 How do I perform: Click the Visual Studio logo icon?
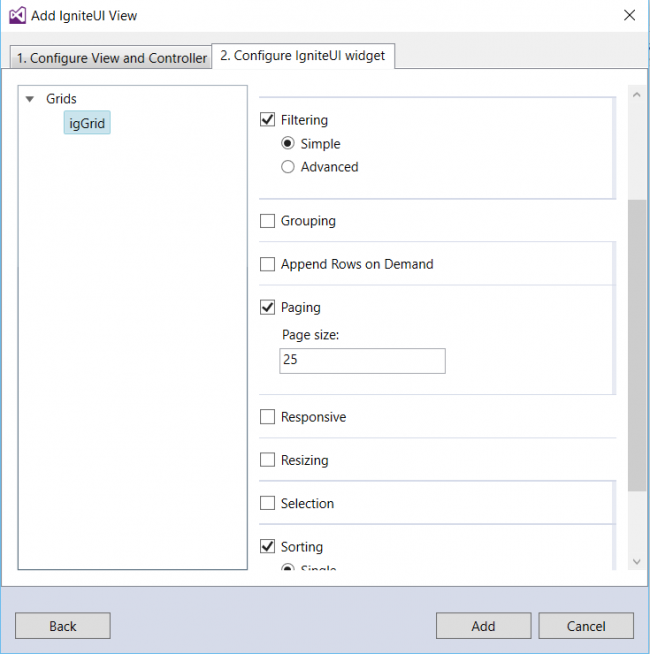pyautogui.click(x=18, y=15)
